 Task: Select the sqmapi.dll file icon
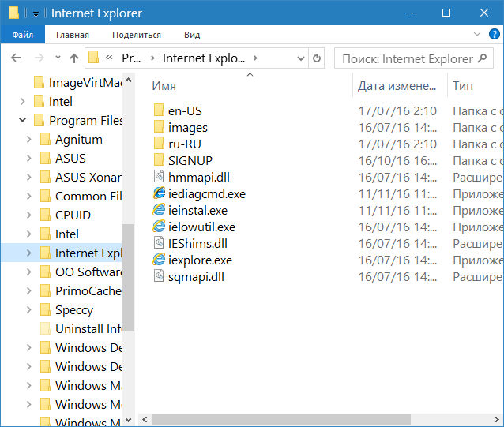tap(159, 276)
